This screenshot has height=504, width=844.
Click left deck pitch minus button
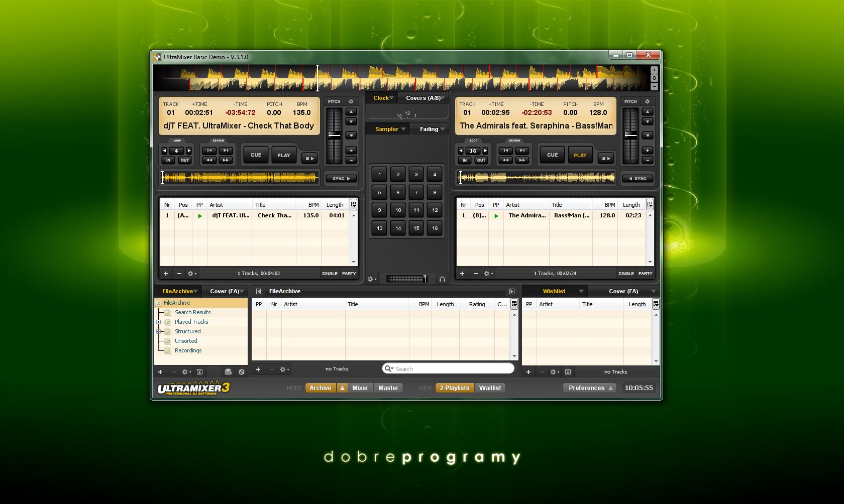click(x=351, y=160)
